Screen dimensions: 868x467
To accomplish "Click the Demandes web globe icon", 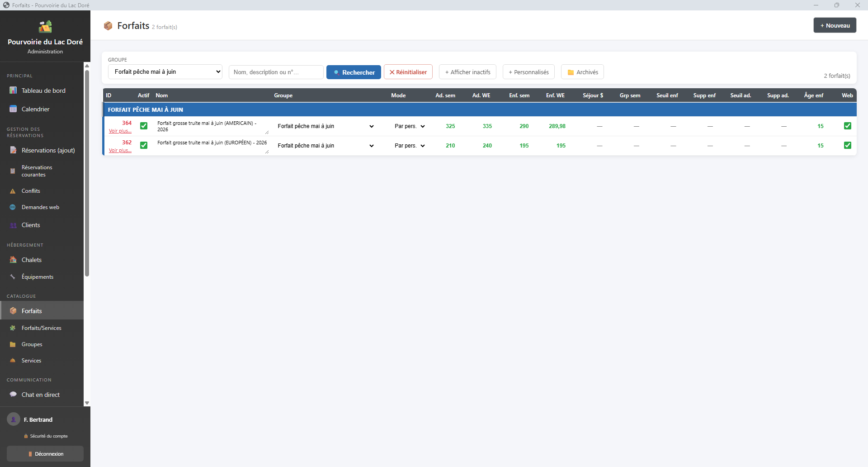I will pos(13,207).
